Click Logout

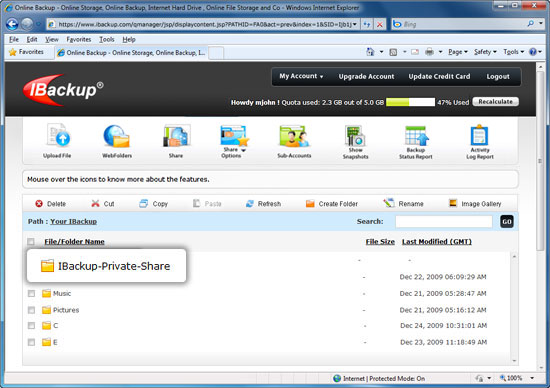pyautogui.click(x=498, y=76)
